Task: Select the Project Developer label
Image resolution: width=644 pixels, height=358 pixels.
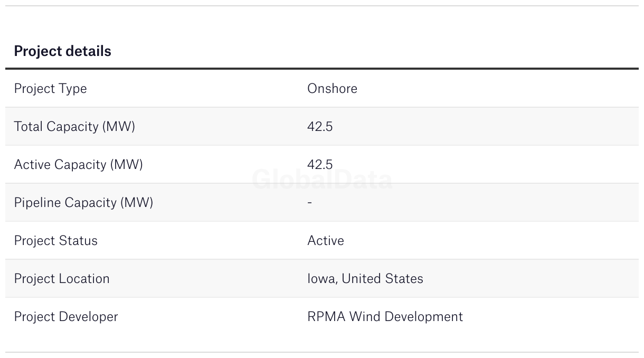Action: tap(66, 317)
